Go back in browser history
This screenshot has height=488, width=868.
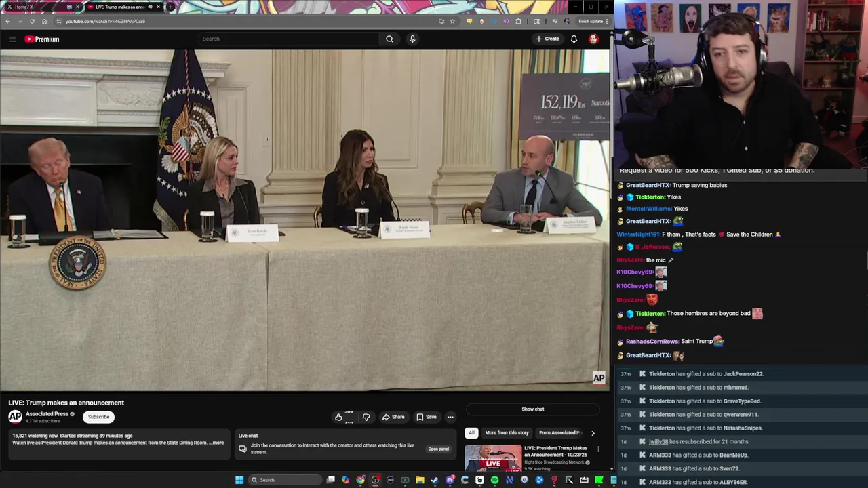pos(7,21)
